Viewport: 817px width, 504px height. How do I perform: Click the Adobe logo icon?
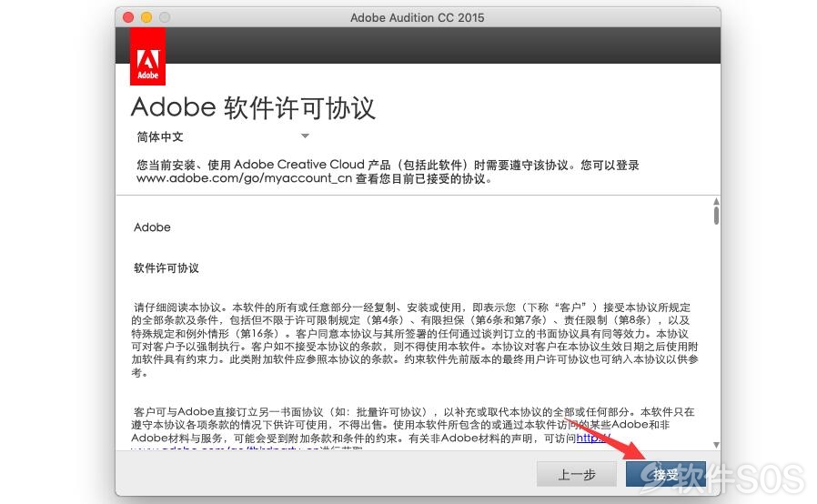coord(148,57)
